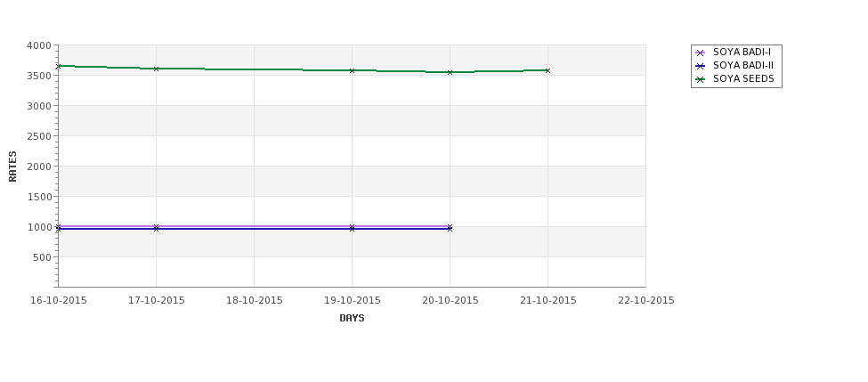Click the 2000 y-axis tick label
This screenshot has height=382, width=868.
(39, 167)
